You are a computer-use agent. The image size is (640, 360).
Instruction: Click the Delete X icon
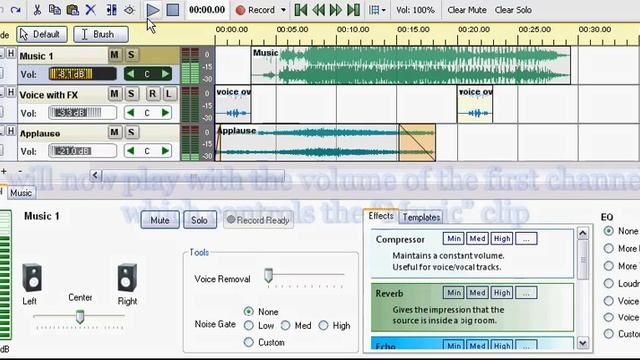tap(91, 10)
